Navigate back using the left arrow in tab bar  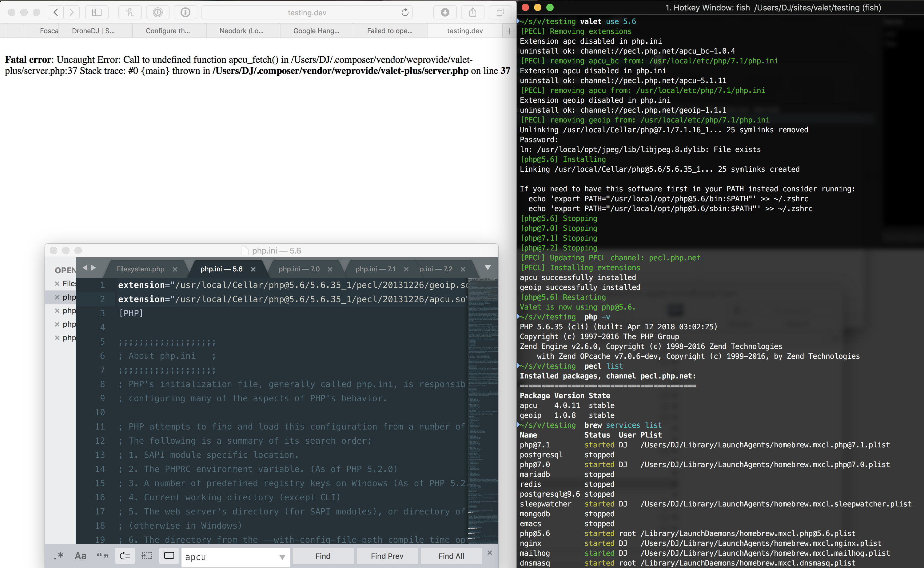85,268
